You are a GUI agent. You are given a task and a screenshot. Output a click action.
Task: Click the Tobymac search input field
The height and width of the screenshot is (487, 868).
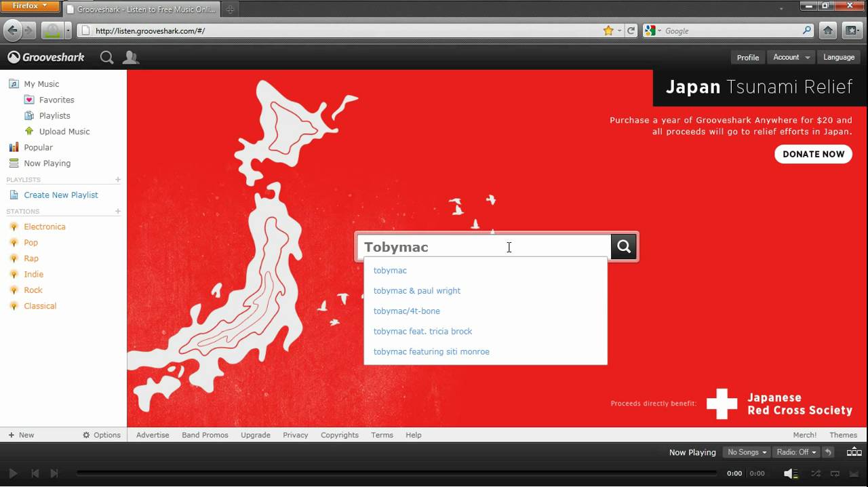tap(484, 247)
